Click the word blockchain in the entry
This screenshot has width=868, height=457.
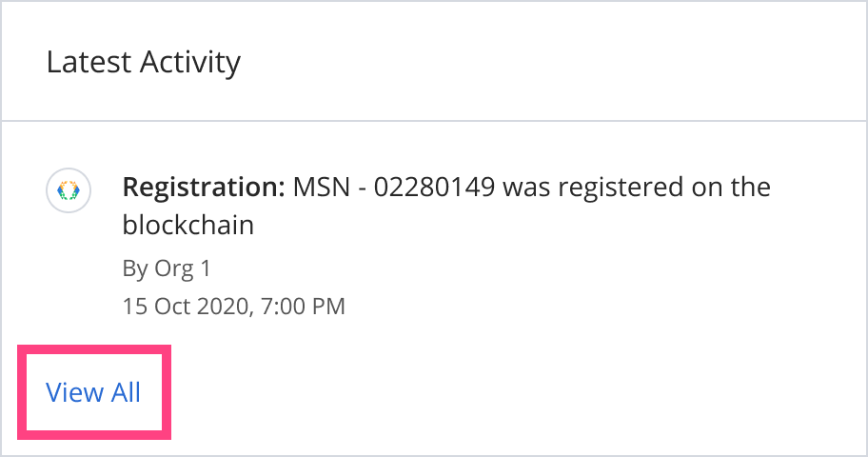[x=188, y=225]
